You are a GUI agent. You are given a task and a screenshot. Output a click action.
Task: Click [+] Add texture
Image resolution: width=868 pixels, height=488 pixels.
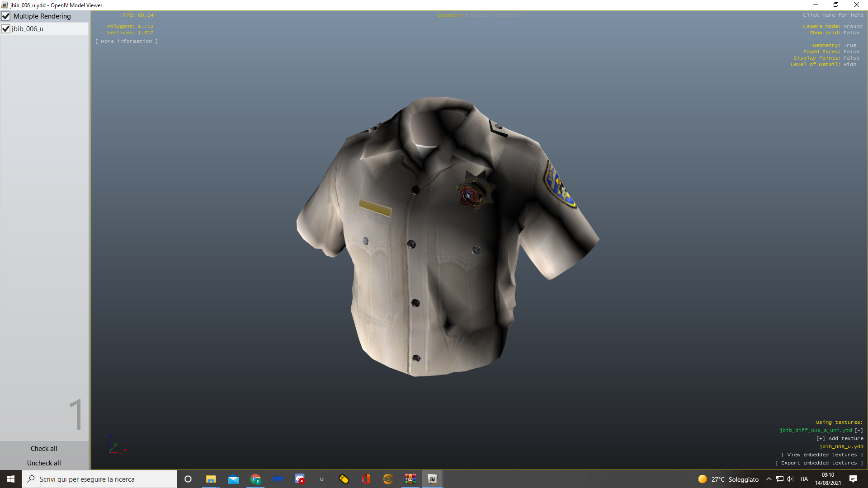(840, 439)
